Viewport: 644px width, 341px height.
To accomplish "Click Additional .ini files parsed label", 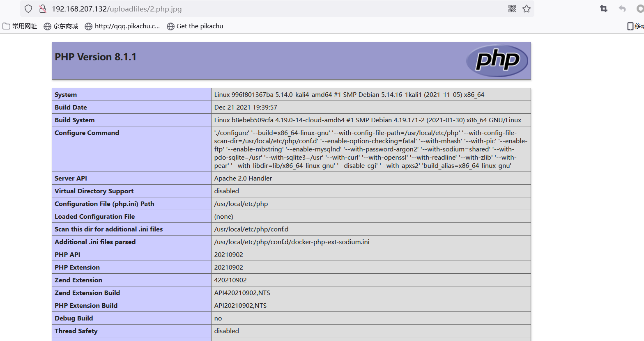I will tap(95, 242).
